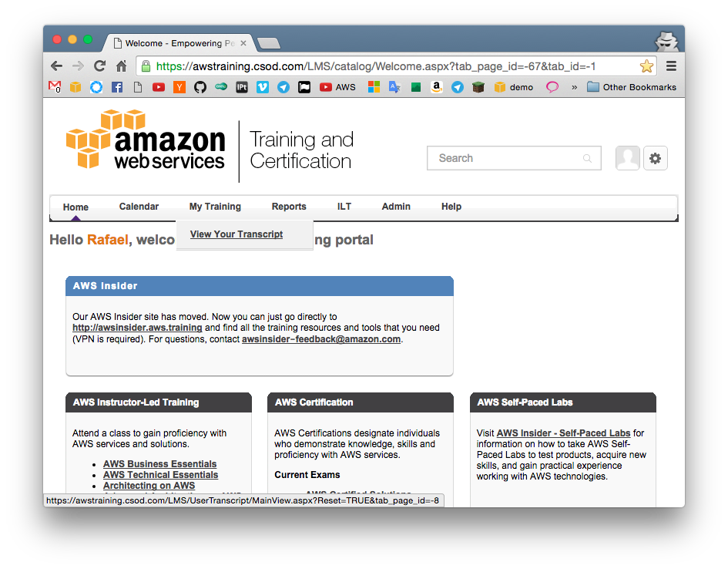The image size is (728, 569).
Task: Open the Calendar menu item
Action: (x=139, y=206)
